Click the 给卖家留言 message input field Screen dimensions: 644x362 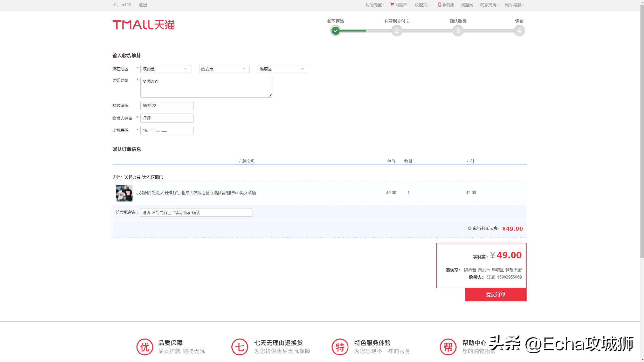pyautogui.click(x=196, y=213)
